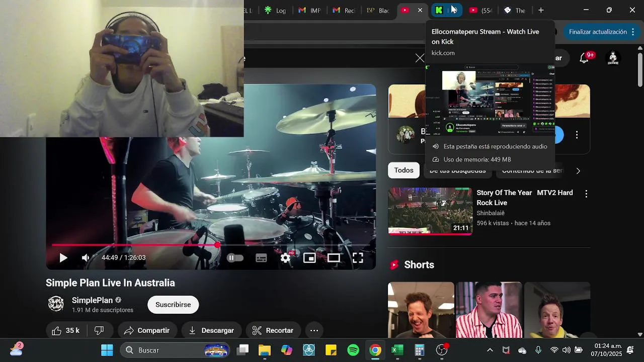Open Spotify from taskbar
The height and width of the screenshot is (362, 644).
click(353, 350)
